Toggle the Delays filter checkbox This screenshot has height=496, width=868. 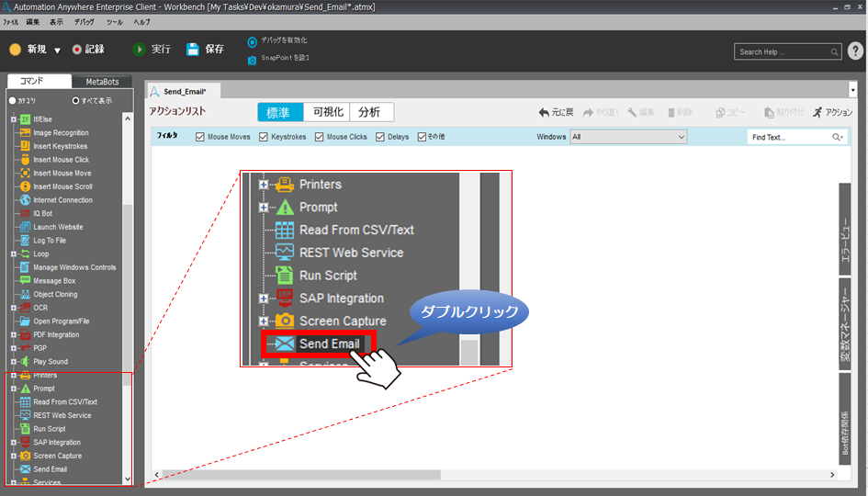379,137
